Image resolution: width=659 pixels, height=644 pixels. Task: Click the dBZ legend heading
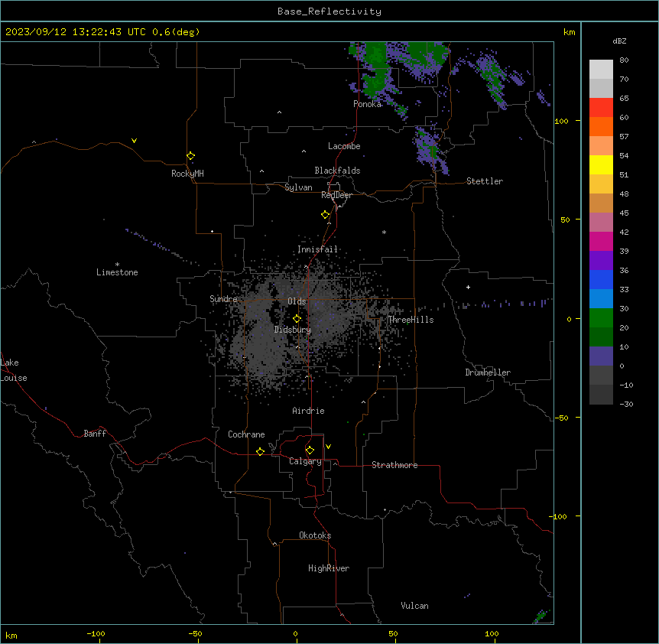click(619, 41)
